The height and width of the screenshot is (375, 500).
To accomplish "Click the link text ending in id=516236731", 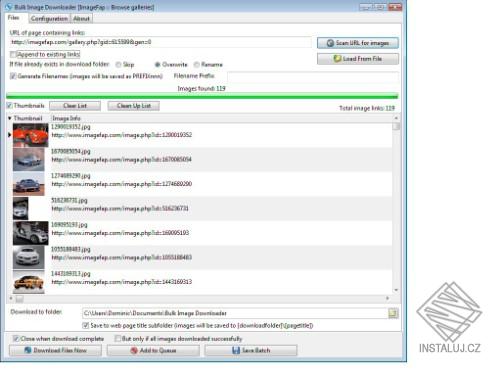I will pyautogui.click(x=120, y=209).
